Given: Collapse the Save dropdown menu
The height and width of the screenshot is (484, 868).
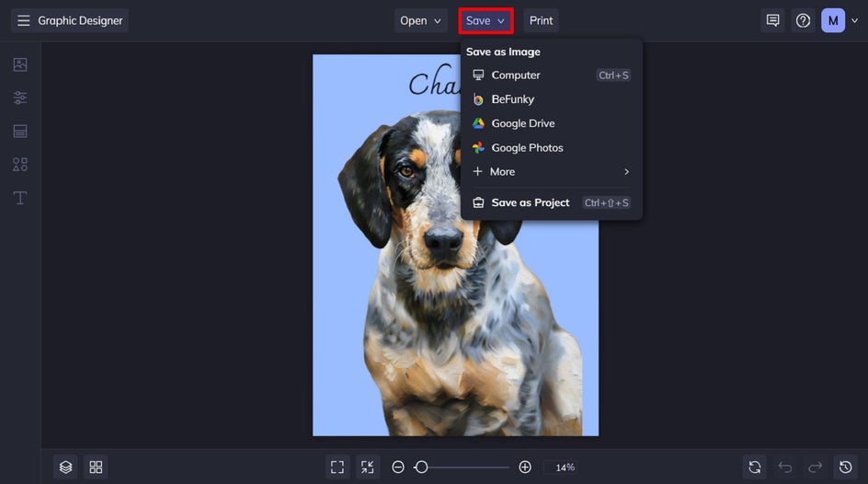Looking at the screenshot, I should (x=485, y=20).
